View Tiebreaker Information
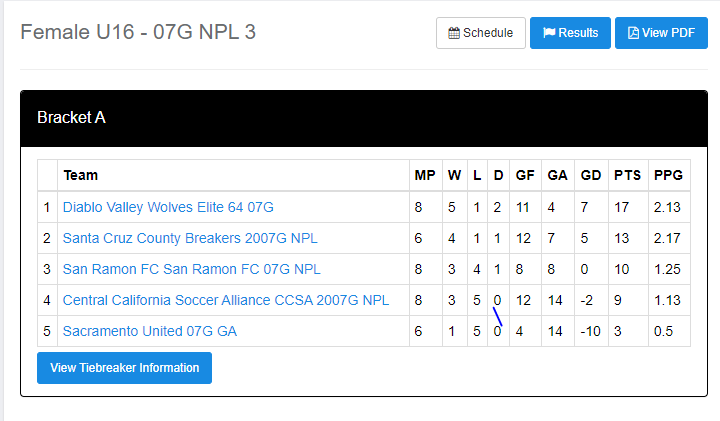Screen dimensions: 720x421 coord(124,368)
